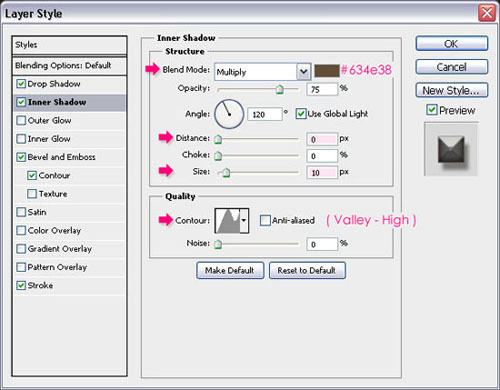Click the Opacity slider handle

(x=279, y=89)
